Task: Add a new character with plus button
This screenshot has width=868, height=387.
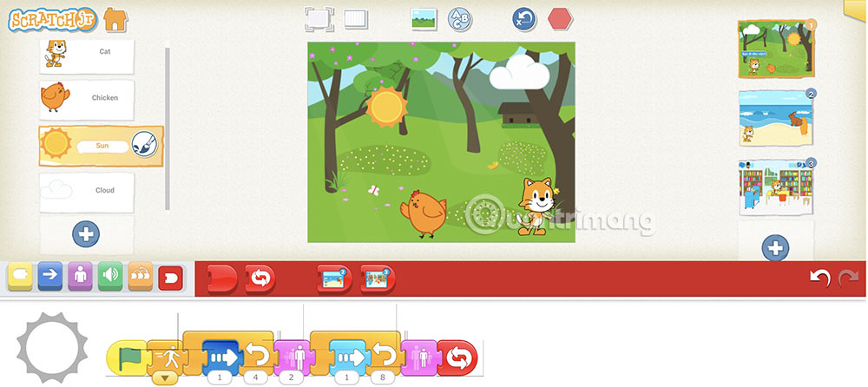Action: (86, 233)
